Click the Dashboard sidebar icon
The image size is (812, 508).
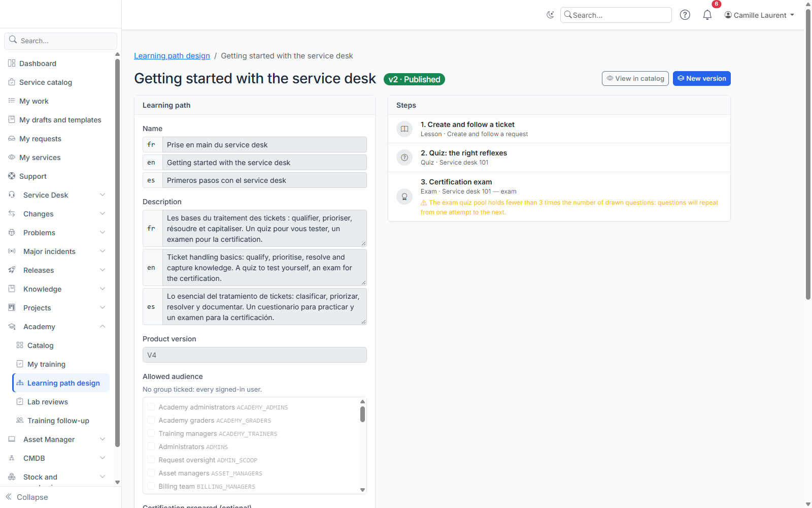[x=12, y=63]
